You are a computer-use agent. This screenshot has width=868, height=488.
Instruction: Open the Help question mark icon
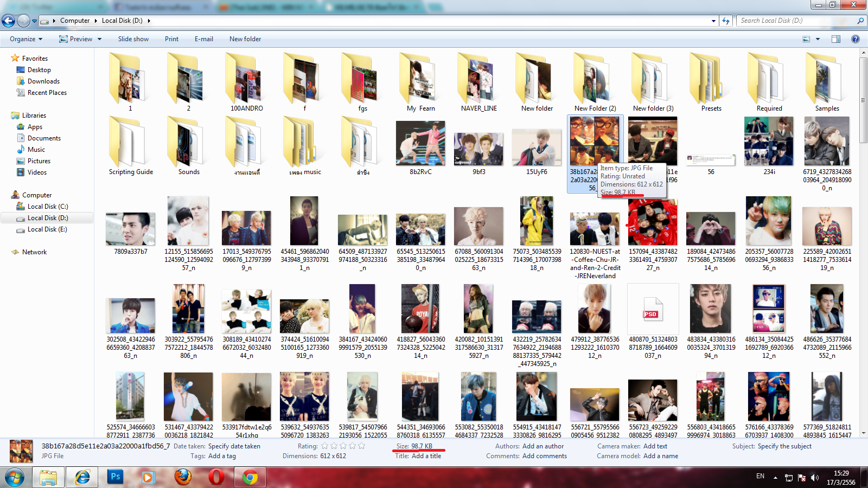tap(855, 39)
